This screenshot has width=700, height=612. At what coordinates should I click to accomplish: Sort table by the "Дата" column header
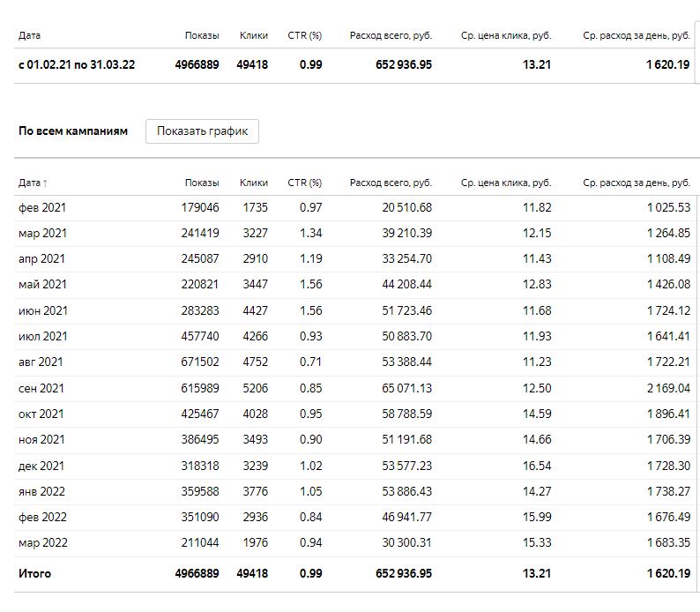coord(33,183)
